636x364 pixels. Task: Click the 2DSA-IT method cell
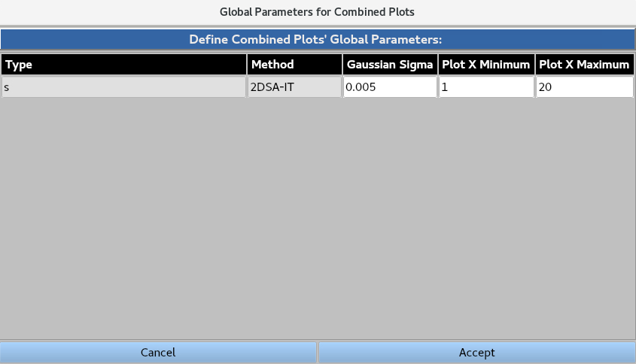point(294,87)
